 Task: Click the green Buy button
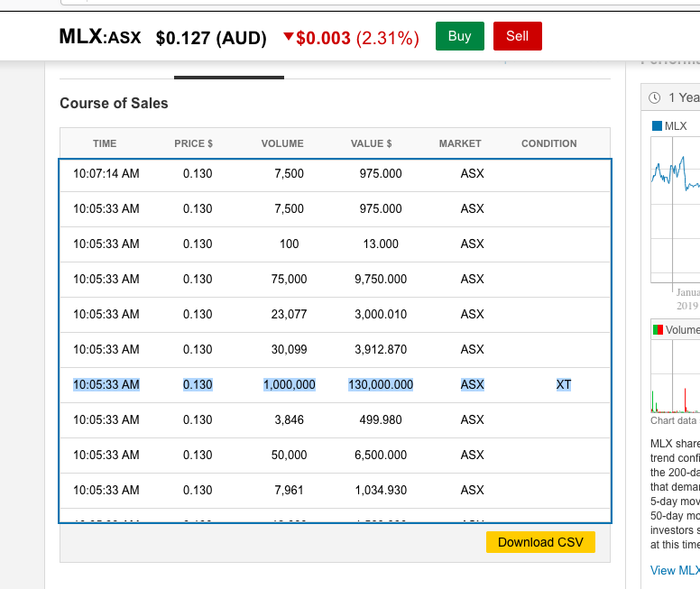pyautogui.click(x=460, y=36)
